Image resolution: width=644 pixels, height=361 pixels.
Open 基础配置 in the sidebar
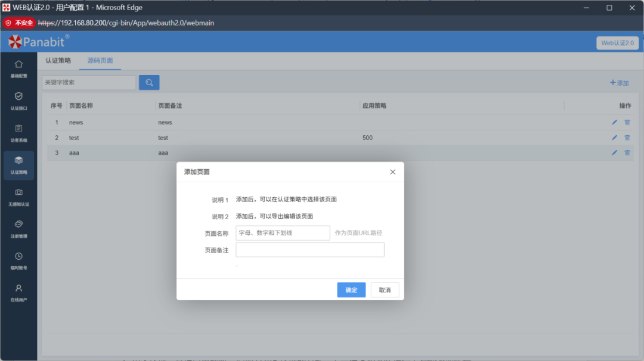click(x=18, y=67)
